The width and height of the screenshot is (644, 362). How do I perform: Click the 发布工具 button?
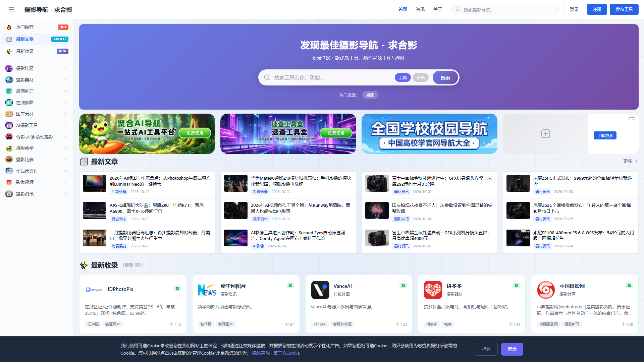pos(624,9)
